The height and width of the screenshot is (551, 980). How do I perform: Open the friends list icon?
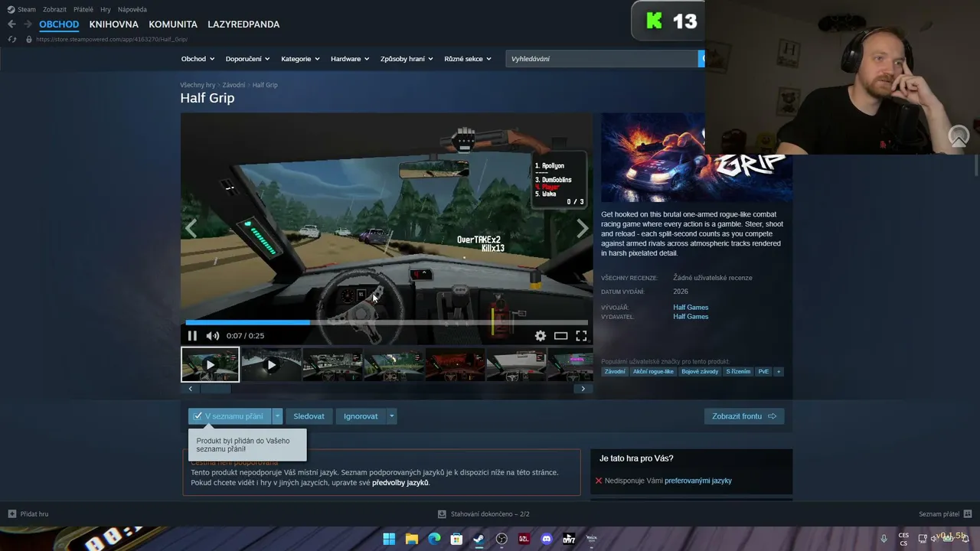pyautogui.click(x=968, y=514)
